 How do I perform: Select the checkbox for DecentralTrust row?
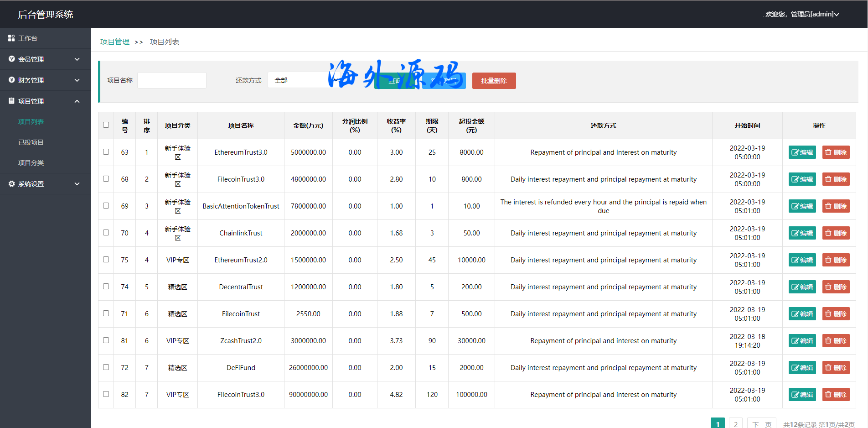point(106,287)
